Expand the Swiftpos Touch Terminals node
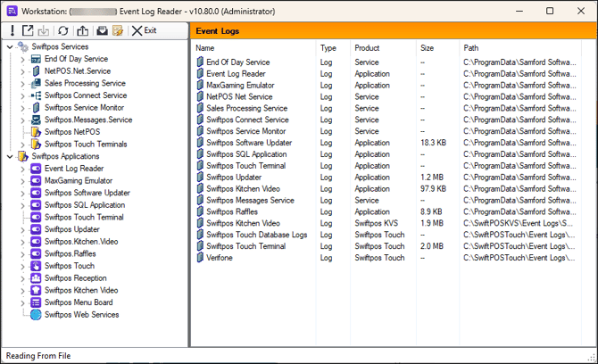Viewport: 598px width, 364px height. [22, 145]
